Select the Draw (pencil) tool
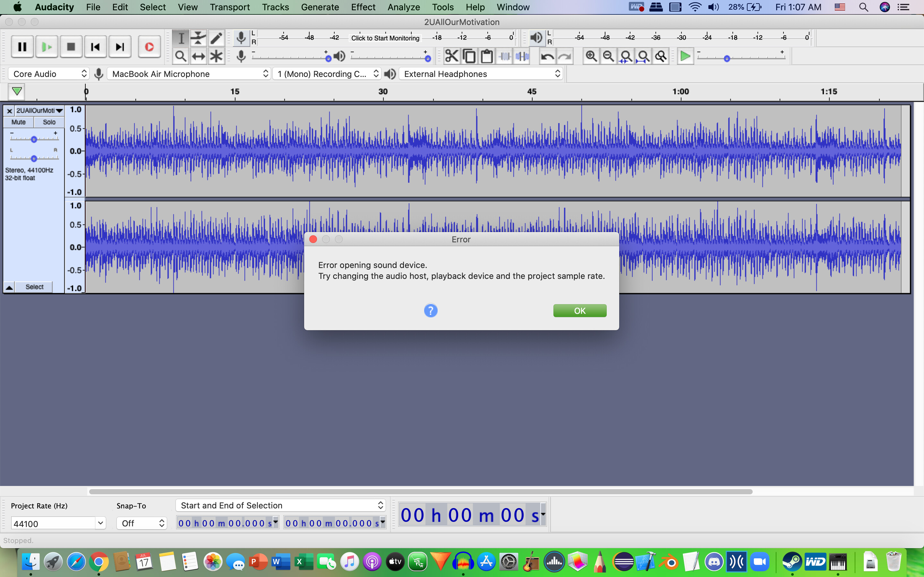Viewport: 924px width, 577px height. pos(216,38)
